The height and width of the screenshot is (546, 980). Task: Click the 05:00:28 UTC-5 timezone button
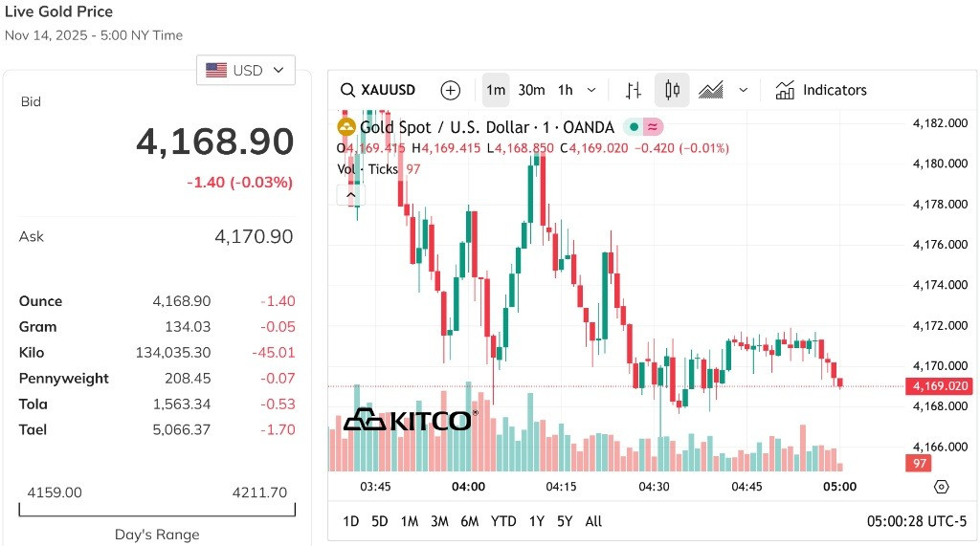[x=916, y=521]
